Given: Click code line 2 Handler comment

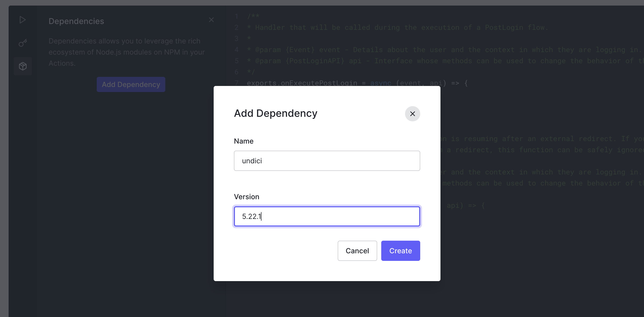Looking at the screenshot, I should [397, 27].
